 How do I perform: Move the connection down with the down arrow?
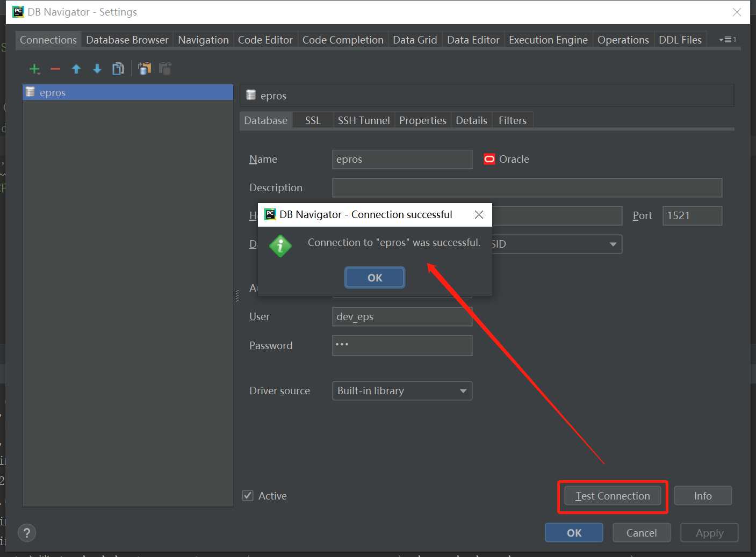(x=97, y=69)
